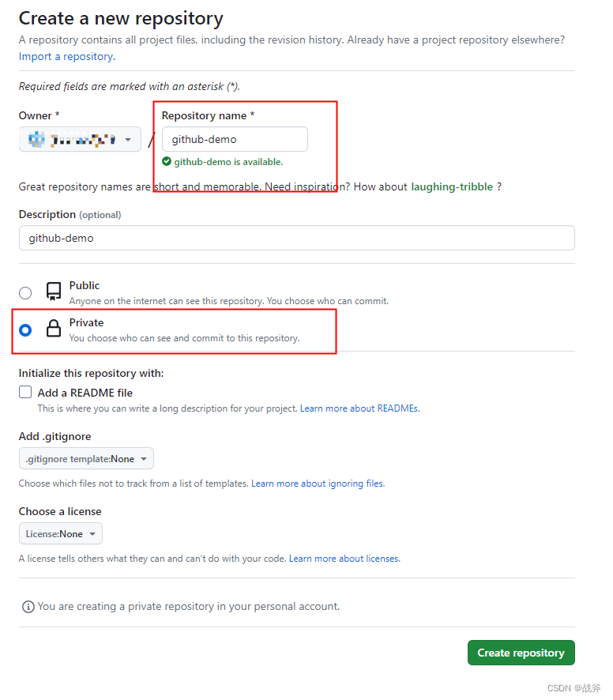Focus the Description text field

coord(296,238)
